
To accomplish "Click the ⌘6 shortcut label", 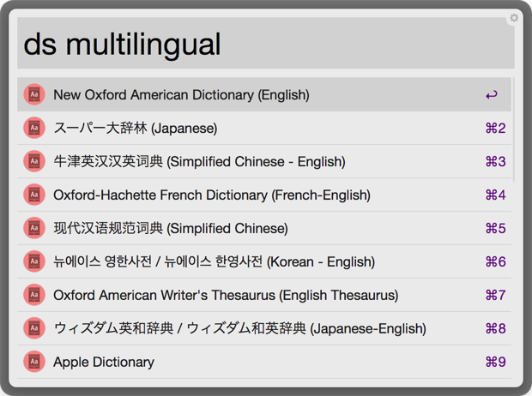I will pos(495,261).
